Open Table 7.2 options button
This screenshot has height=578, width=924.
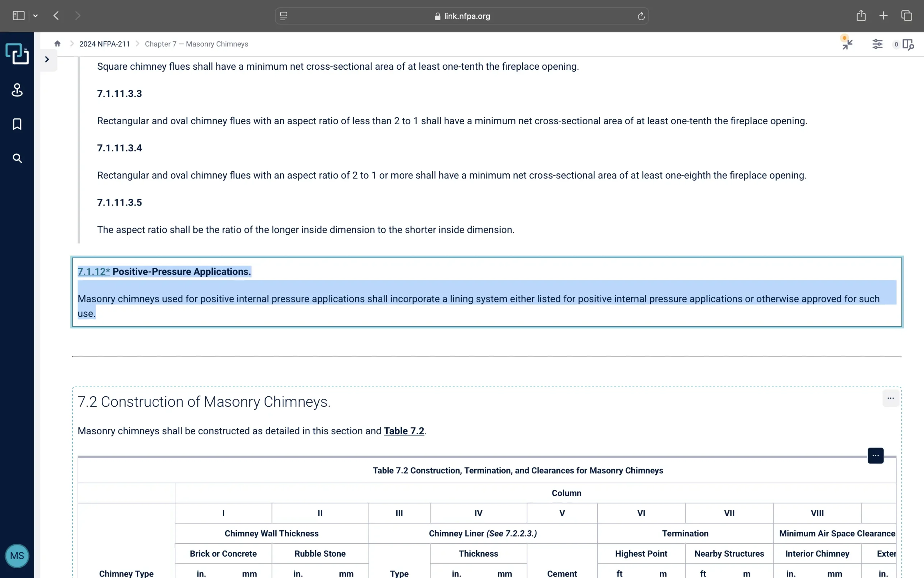tap(876, 455)
